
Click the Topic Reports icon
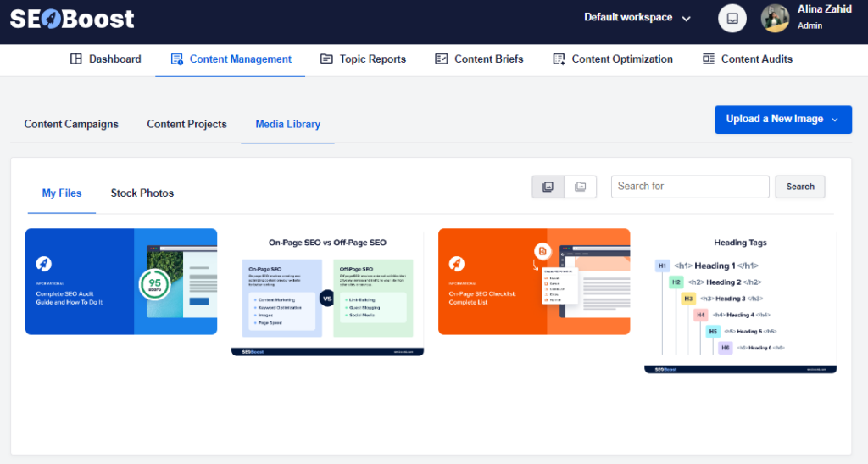coord(326,59)
